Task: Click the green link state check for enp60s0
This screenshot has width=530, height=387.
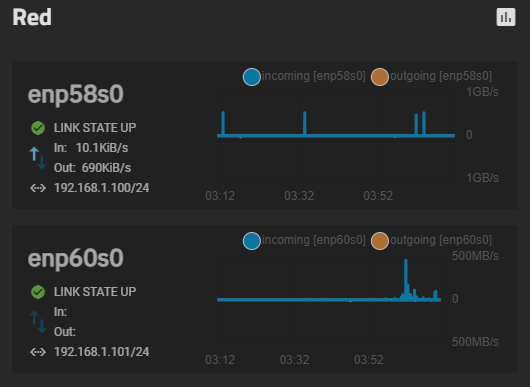Action: click(x=38, y=292)
